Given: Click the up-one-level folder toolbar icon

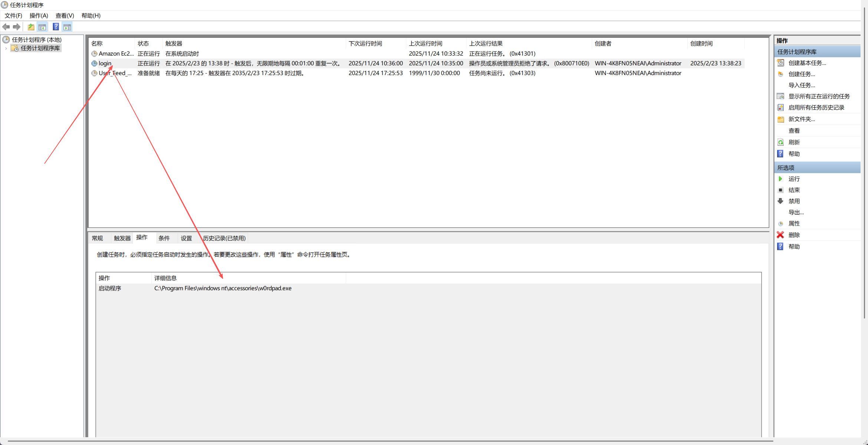Looking at the screenshot, I should (x=31, y=27).
